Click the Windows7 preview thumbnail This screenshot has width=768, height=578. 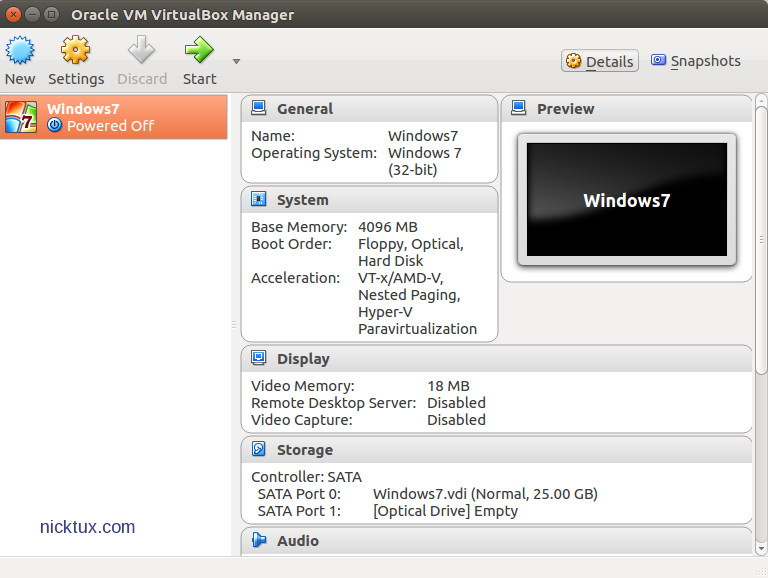(626, 200)
